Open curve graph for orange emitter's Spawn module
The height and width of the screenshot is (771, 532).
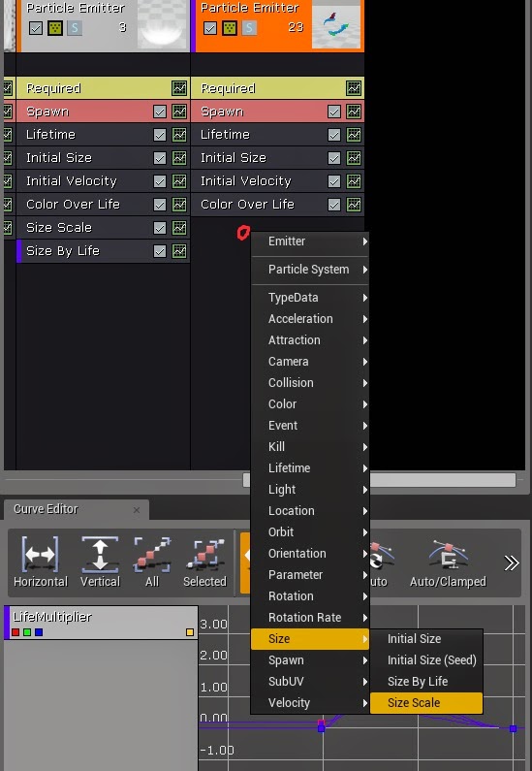354,112
